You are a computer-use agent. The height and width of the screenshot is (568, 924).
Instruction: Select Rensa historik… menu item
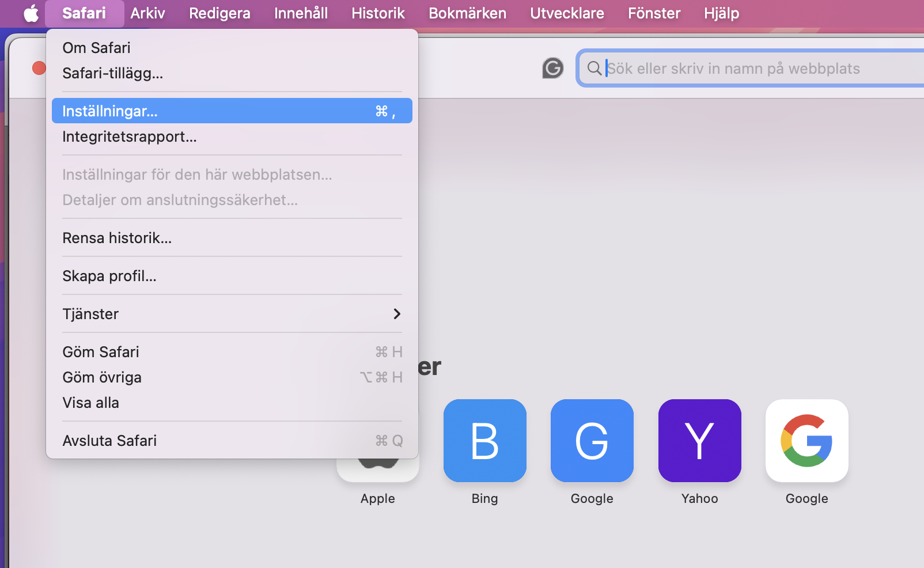pyautogui.click(x=232, y=238)
